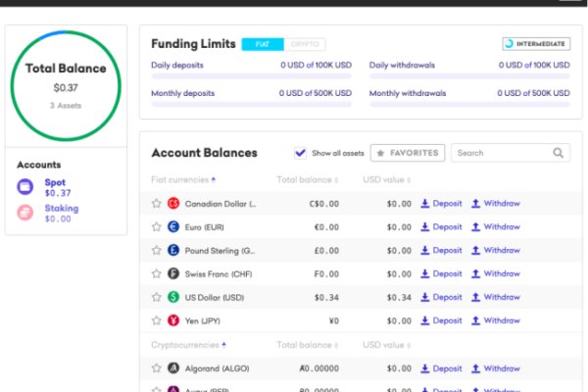Switch to the CRYPTO funding limits tab

(x=306, y=44)
